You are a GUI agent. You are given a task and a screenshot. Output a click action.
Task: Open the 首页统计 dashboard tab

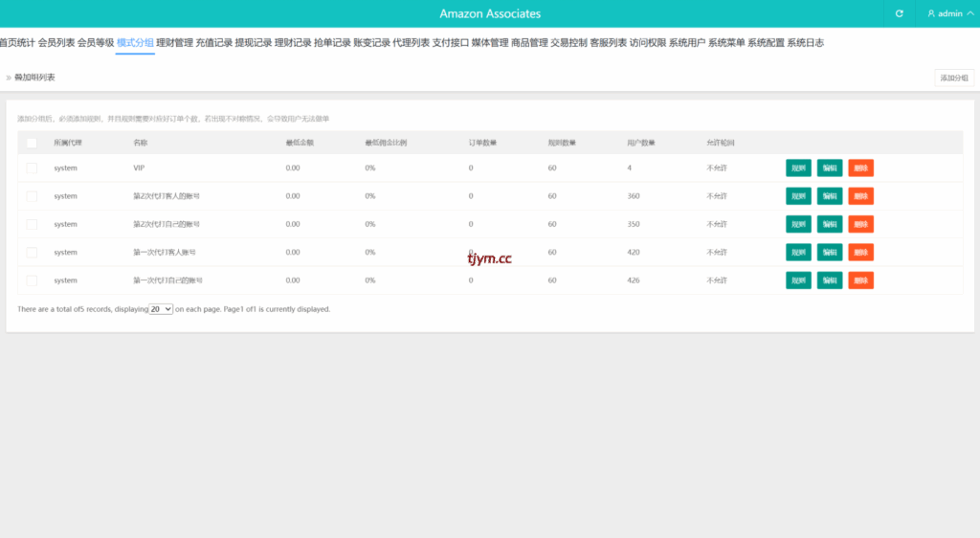[17, 43]
